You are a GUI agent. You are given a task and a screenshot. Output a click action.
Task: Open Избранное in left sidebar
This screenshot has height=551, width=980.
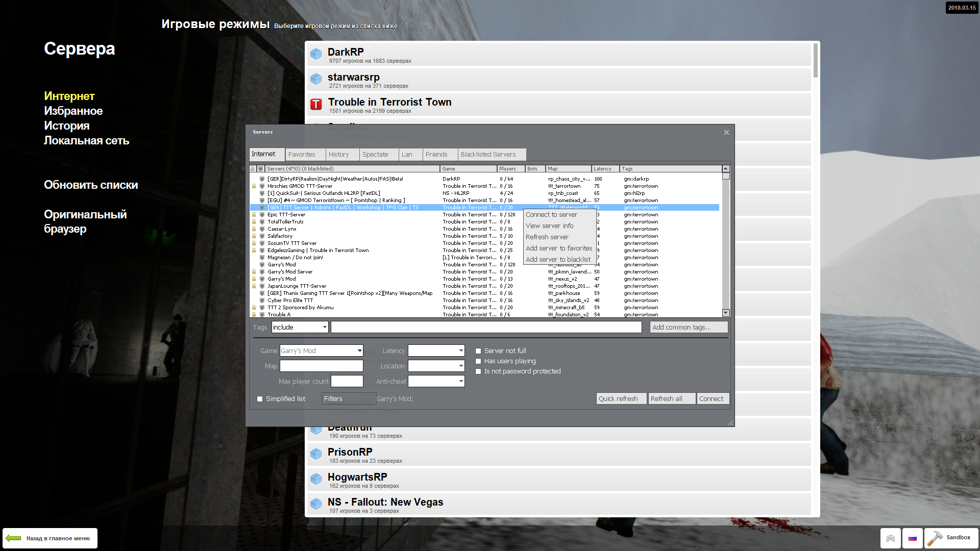(73, 111)
